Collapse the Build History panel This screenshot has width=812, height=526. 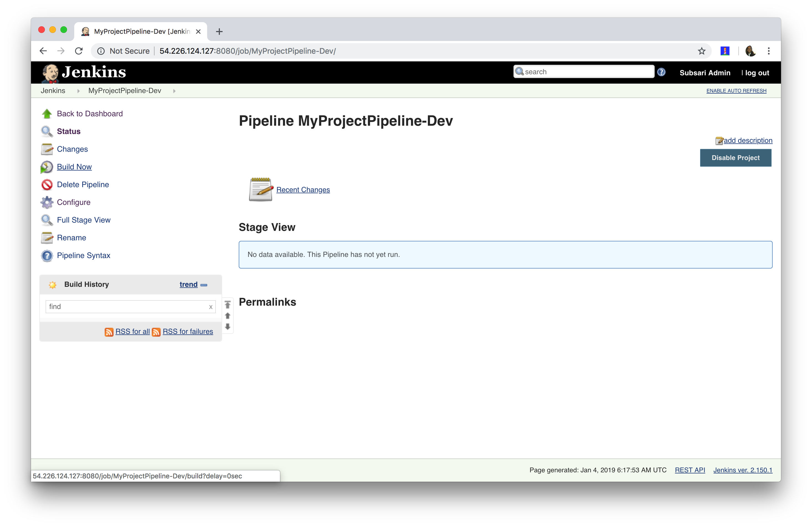point(204,285)
